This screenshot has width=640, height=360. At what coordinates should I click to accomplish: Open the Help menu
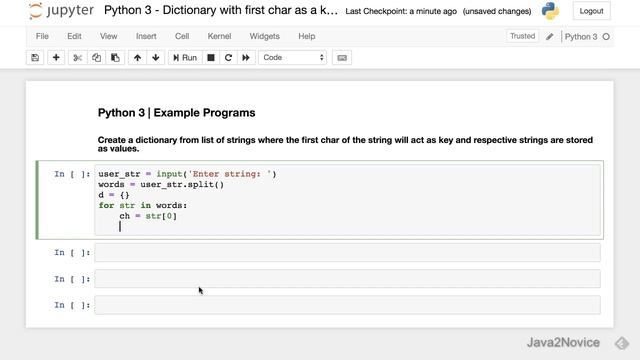pyautogui.click(x=307, y=36)
